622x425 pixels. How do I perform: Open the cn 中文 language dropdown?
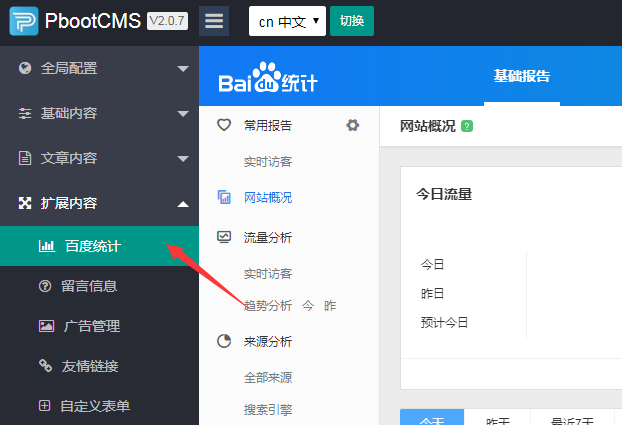[287, 21]
